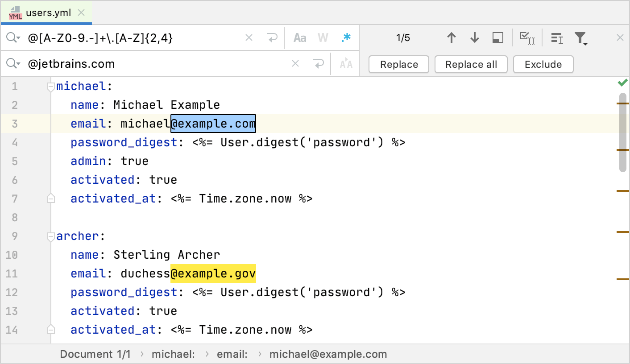630x364 pixels.
Task: Collapse the michael fold region
Action: point(50,86)
